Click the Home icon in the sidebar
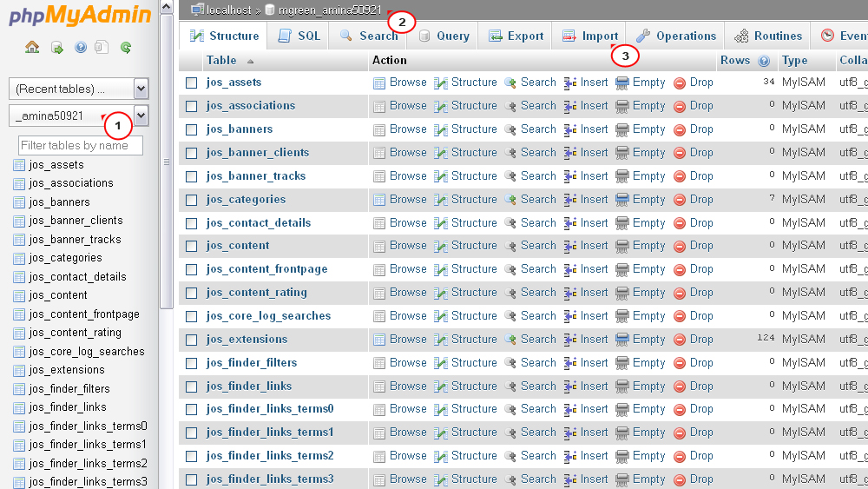The width and height of the screenshot is (868, 489). [x=32, y=48]
